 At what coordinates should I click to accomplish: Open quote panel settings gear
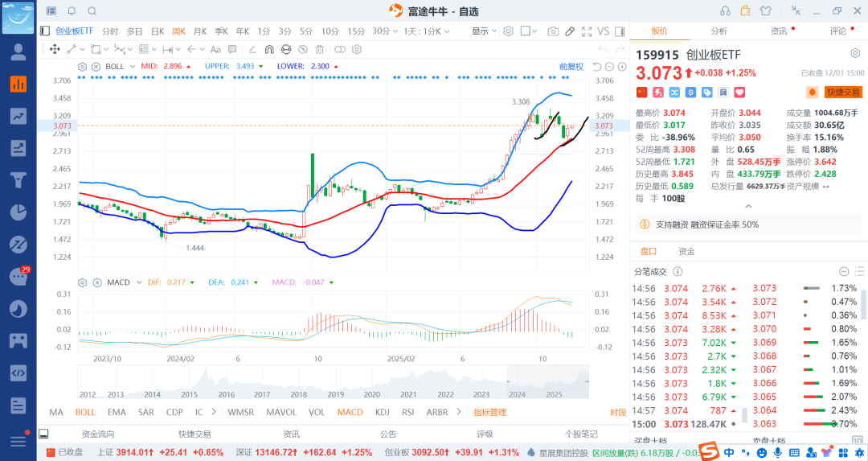pyautogui.click(x=855, y=54)
